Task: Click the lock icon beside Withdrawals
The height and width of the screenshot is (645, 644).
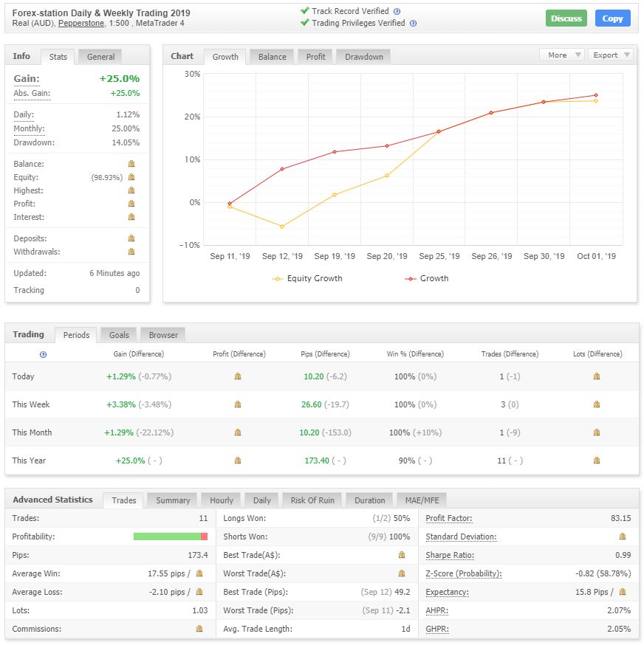Action: pyautogui.click(x=131, y=252)
